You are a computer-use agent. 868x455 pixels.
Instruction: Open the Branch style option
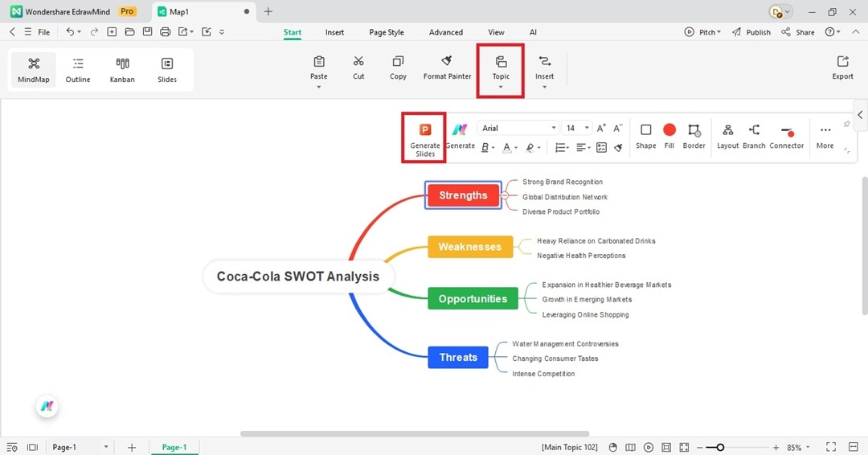pyautogui.click(x=754, y=136)
